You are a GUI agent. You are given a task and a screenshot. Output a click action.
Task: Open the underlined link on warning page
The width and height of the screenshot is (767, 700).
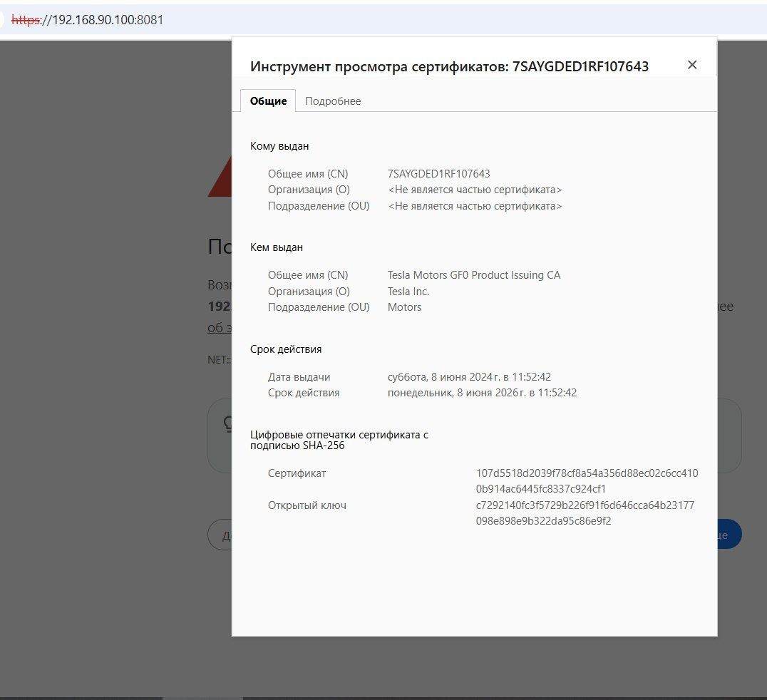(x=219, y=327)
